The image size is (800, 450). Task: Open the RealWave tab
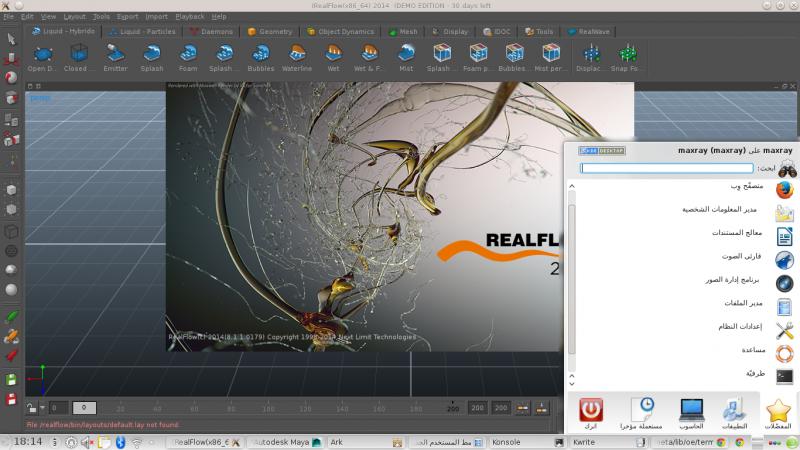[x=588, y=31]
